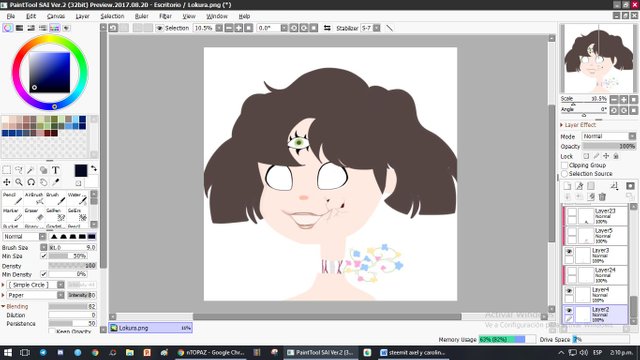
Task: Hide Layer4 visibility eye
Action: pos(569,291)
